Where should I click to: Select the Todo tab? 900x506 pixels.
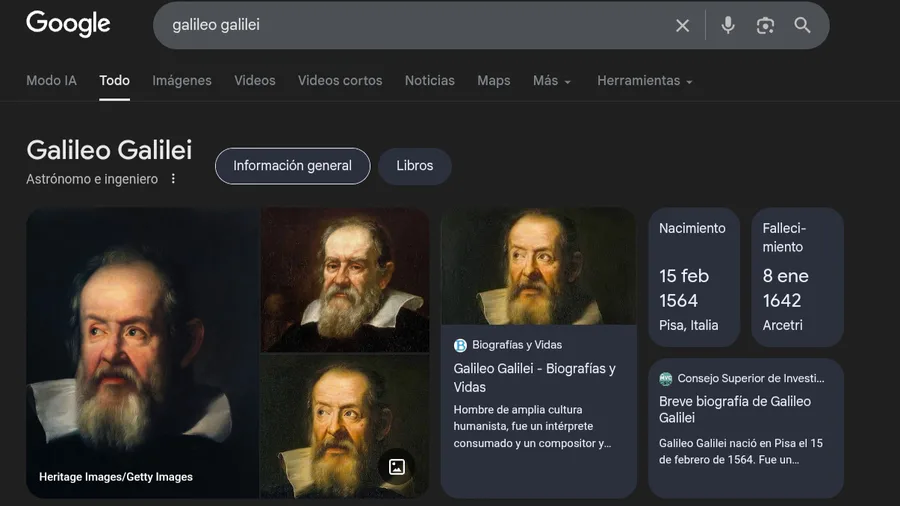coord(114,81)
